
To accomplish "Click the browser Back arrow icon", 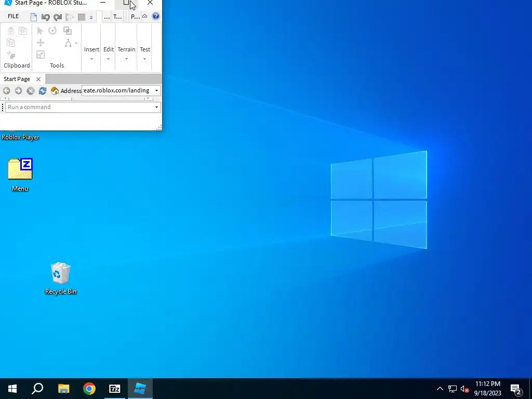I will tap(6, 90).
